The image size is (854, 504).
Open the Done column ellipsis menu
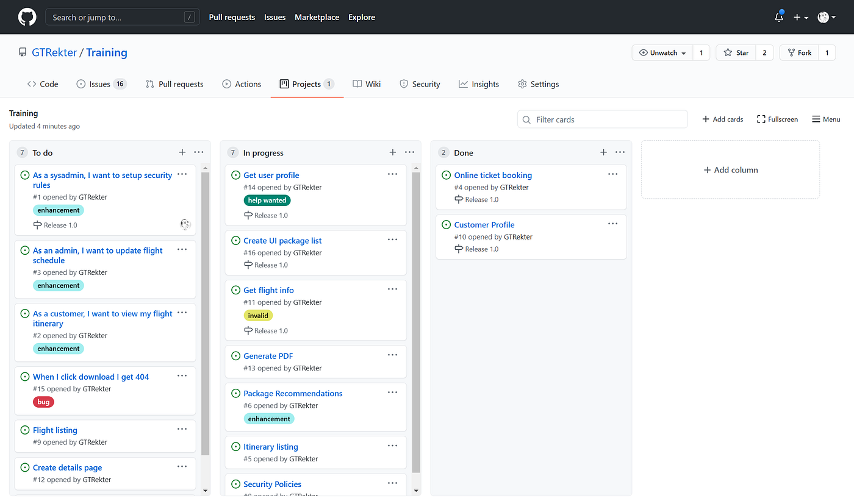click(620, 152)
